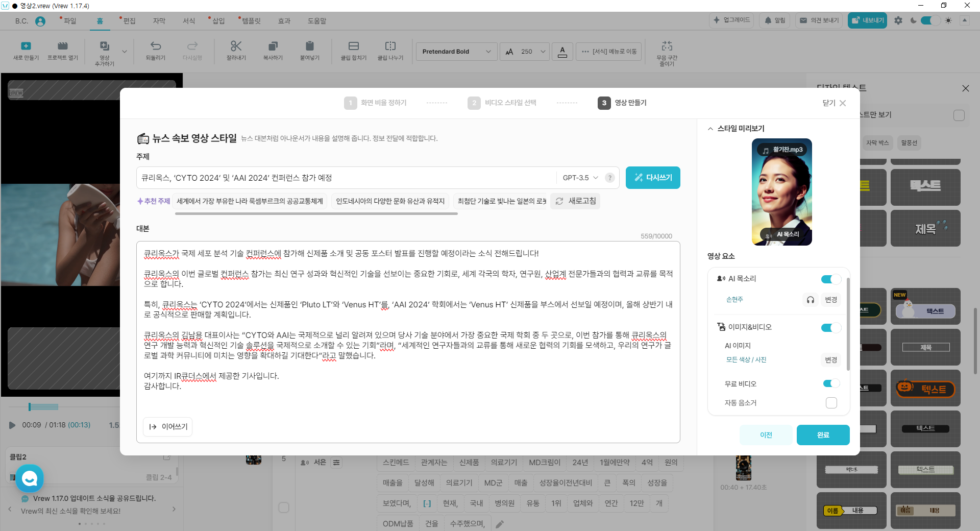Collapse the 스타일 미리보기 section
980x531 pixels.
coord(710,129)
